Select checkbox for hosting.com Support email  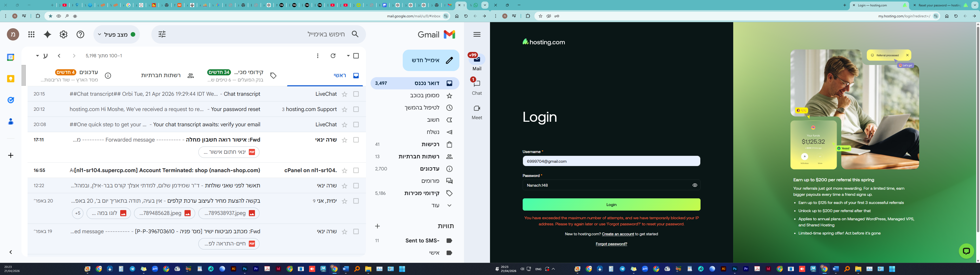point(356,109)
